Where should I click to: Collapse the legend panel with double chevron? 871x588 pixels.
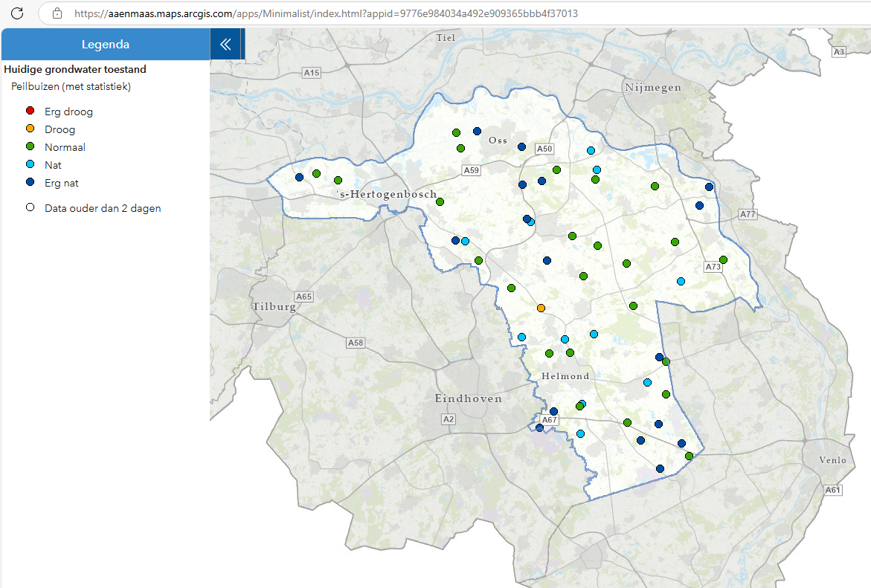pyautogui.click(x=225, y=45)
